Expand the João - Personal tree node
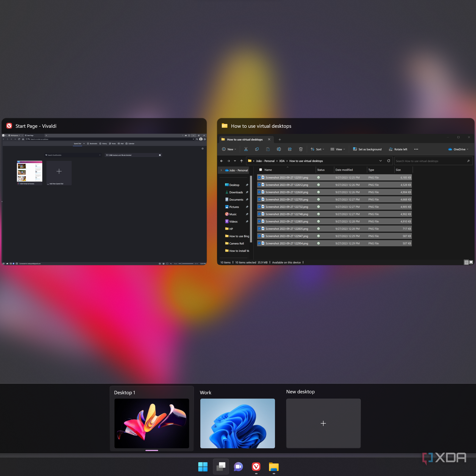This screenshot has height=476, width=476. 221,170
